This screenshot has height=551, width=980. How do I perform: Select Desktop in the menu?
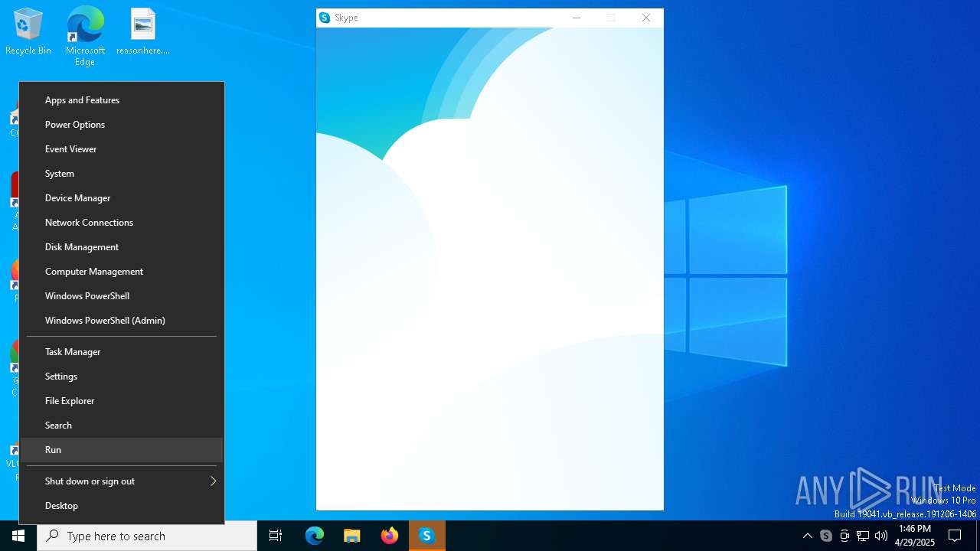click(122, 506)
